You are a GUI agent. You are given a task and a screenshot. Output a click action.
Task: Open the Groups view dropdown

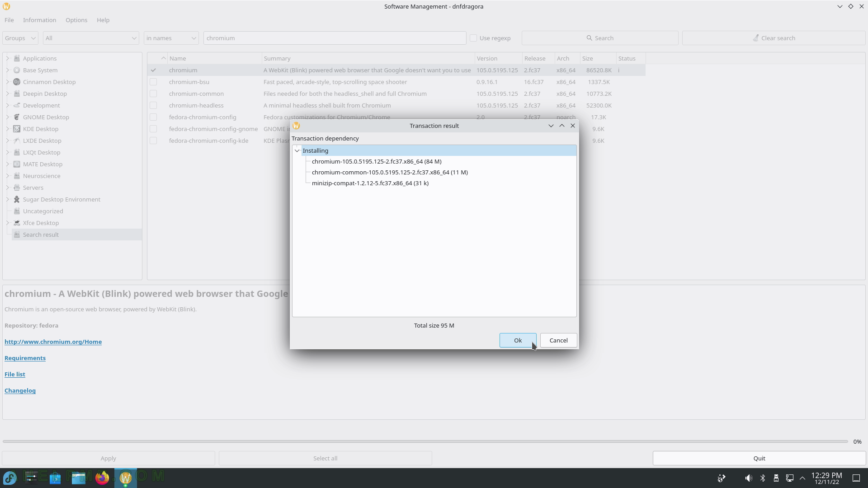pyautogui.click(x=20, y=38)
